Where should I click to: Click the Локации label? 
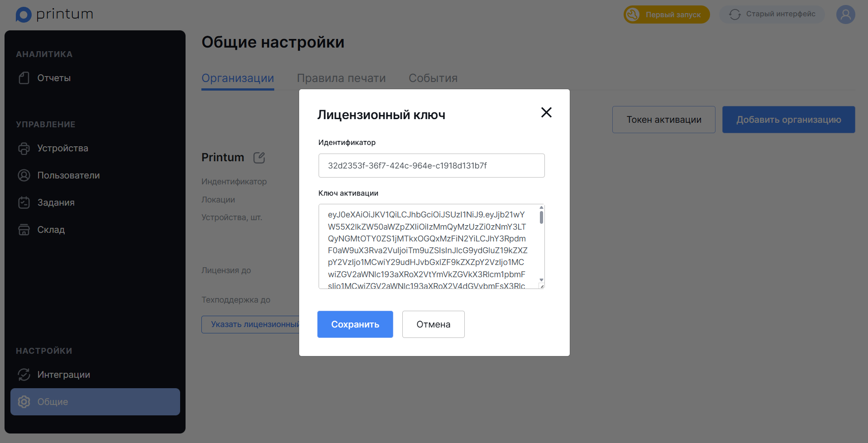pyautogui.click(x=218, y=200)
